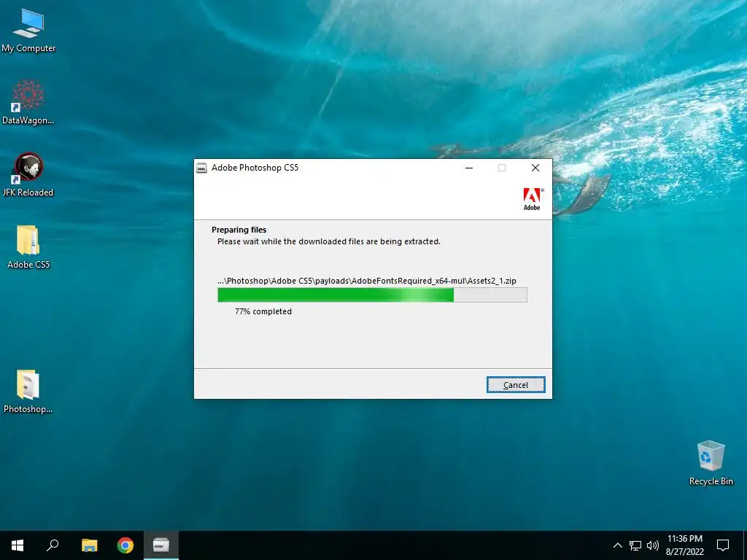This screenshot has width=747, height=560.
Task: Minimize the Adobe Photoshop CS5 dialog
Action: (x=469, y=168)
